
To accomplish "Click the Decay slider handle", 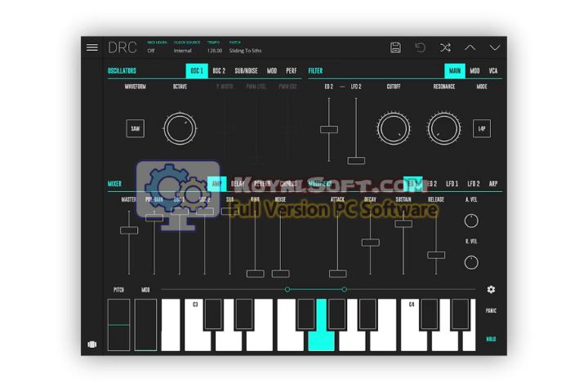I will coord(371,243).
